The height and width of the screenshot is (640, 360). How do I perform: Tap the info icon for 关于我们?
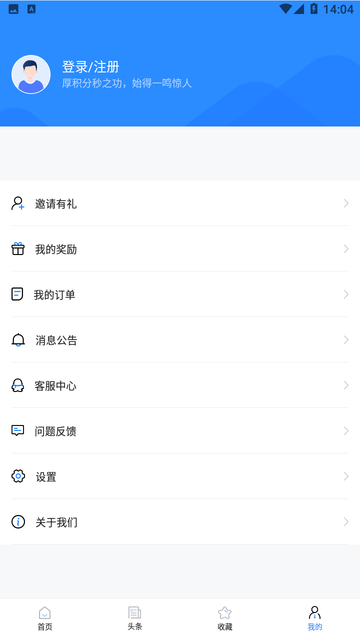18,522
